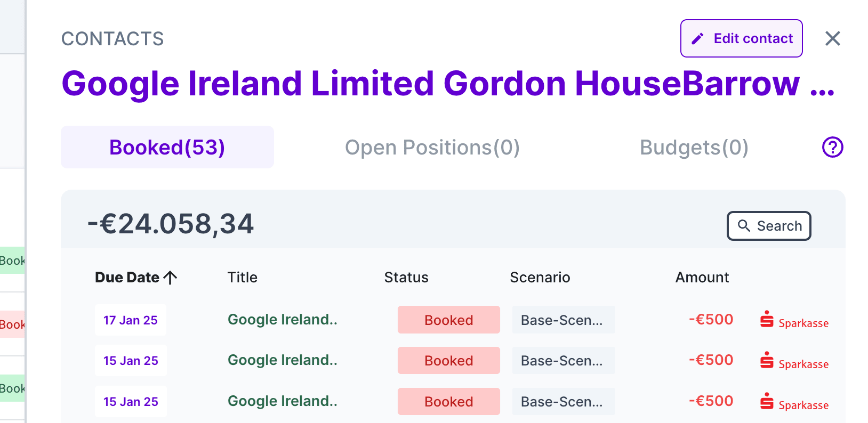Click the magnifier icon in Search
The image size is (868, 423).
pyautogui.click(x=744, y=226)
